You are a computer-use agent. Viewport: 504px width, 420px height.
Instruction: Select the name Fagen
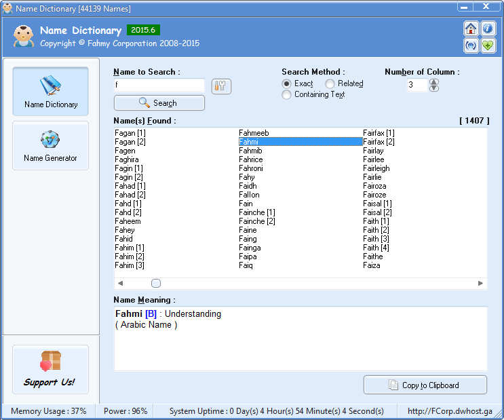click(x=125, y=151)
